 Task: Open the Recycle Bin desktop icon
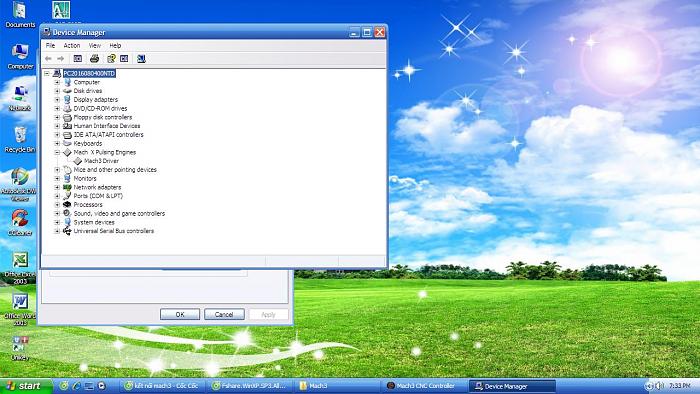point(20,140)
